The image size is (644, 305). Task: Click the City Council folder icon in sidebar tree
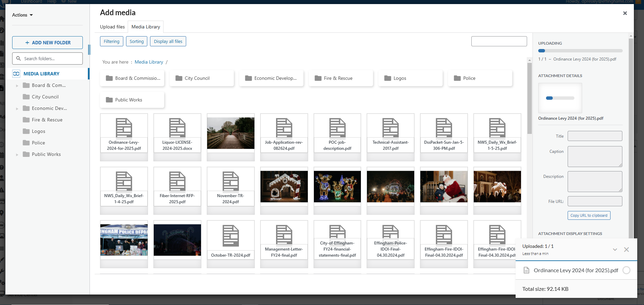[x=26, y=97]
